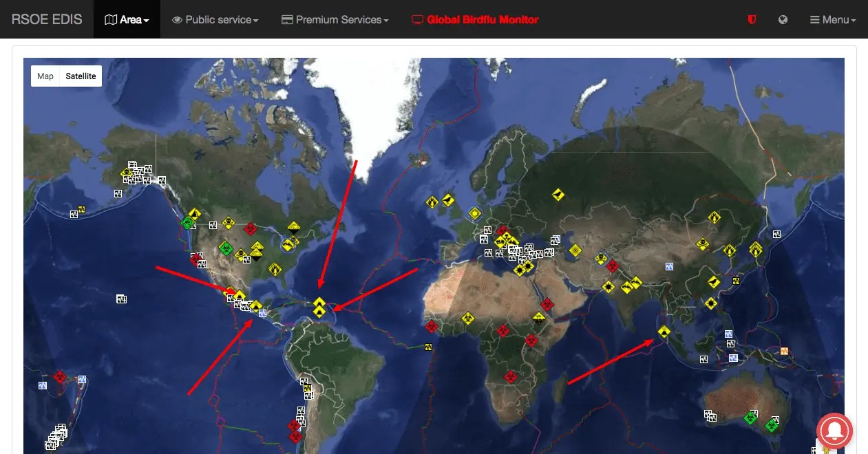Open the Global Birdflu Monitor link
The height and width of the screenshot is (454, 868).
click(x=475, y=20)
